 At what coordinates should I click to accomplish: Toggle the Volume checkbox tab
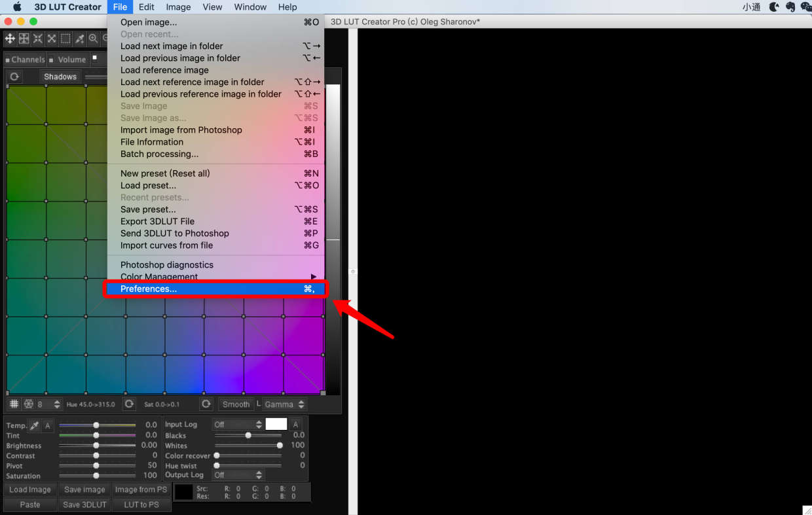click(69, 60)
